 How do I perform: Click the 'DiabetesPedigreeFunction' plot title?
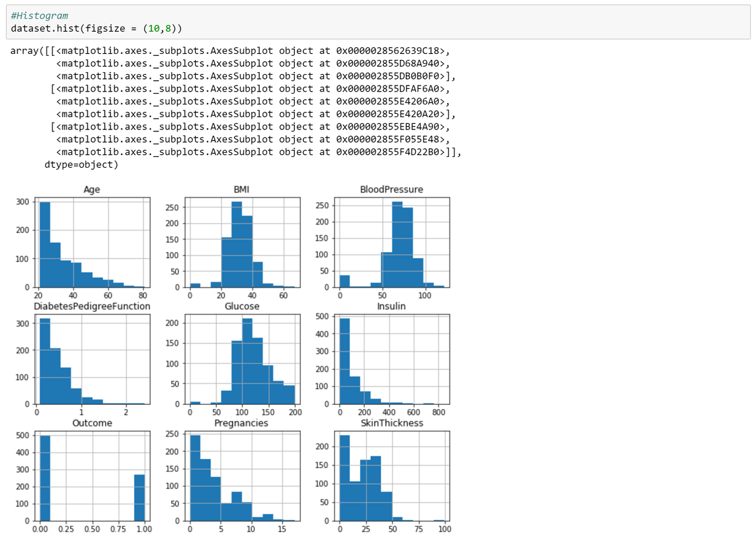[92, 307]
